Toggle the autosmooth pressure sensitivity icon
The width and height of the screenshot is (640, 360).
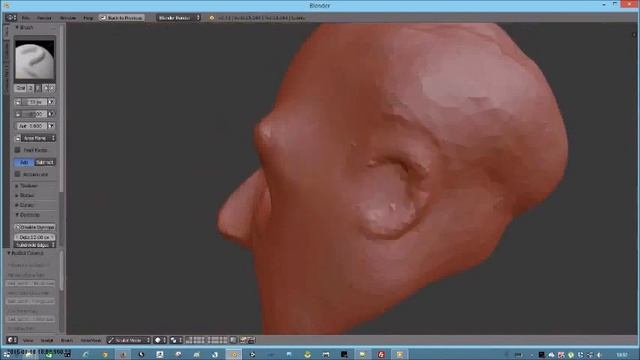(x=51, y=126)
